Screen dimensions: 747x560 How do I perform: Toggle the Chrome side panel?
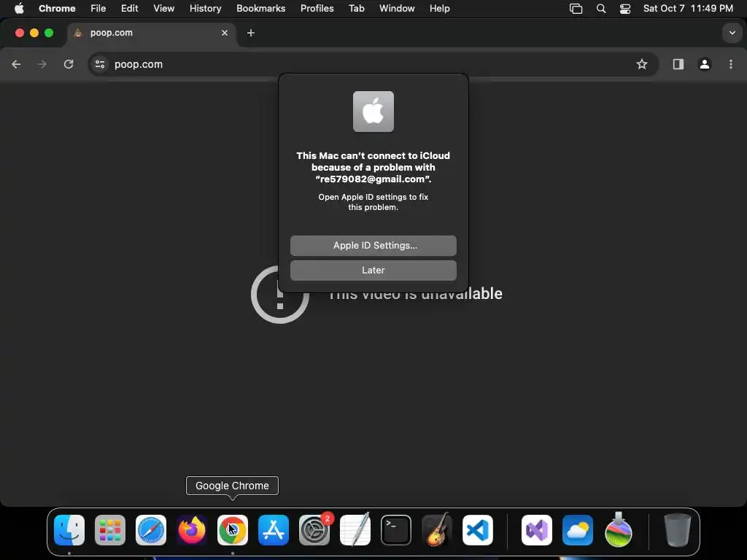point(678,64)
